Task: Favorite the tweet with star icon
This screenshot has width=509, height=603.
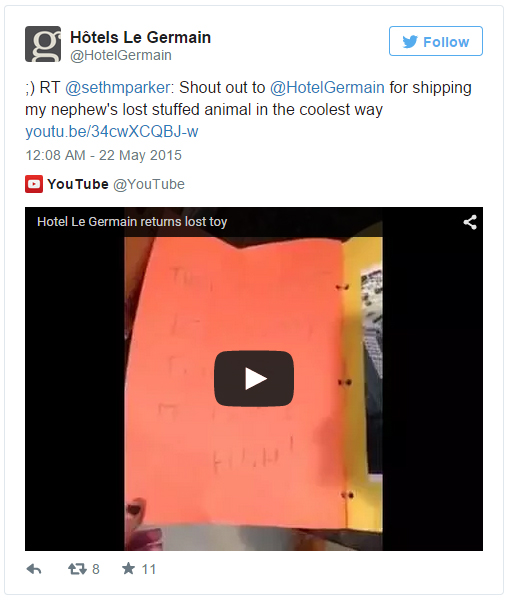Action: 128,568
